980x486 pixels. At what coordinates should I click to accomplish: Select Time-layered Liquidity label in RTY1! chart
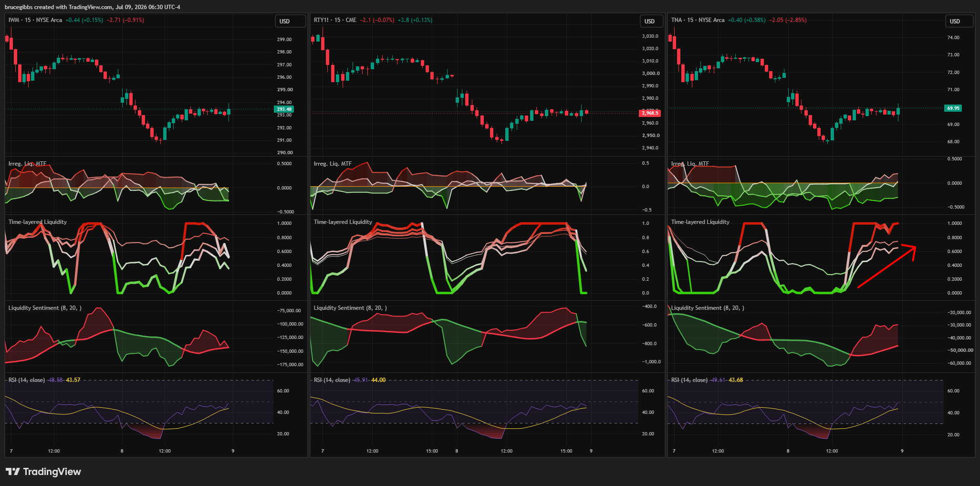343,222
